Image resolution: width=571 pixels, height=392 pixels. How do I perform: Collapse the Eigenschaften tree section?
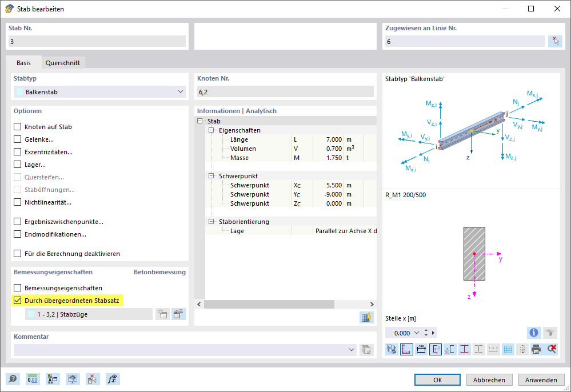pos(211,130)
